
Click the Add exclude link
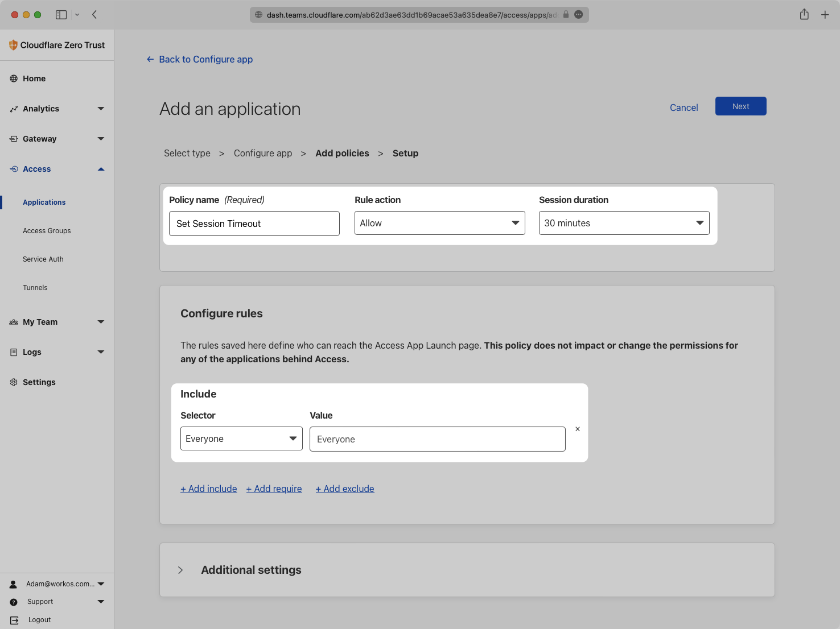[x=344, y=489]
